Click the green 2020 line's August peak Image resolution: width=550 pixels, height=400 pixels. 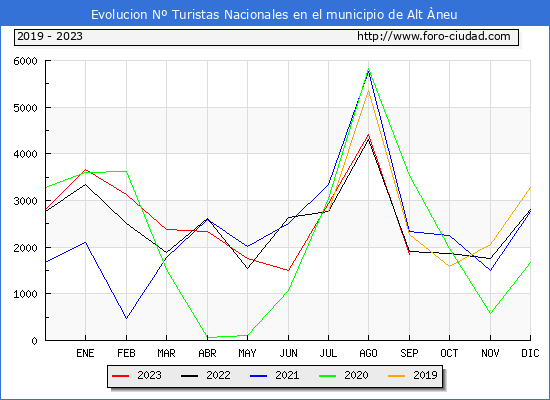368,69
